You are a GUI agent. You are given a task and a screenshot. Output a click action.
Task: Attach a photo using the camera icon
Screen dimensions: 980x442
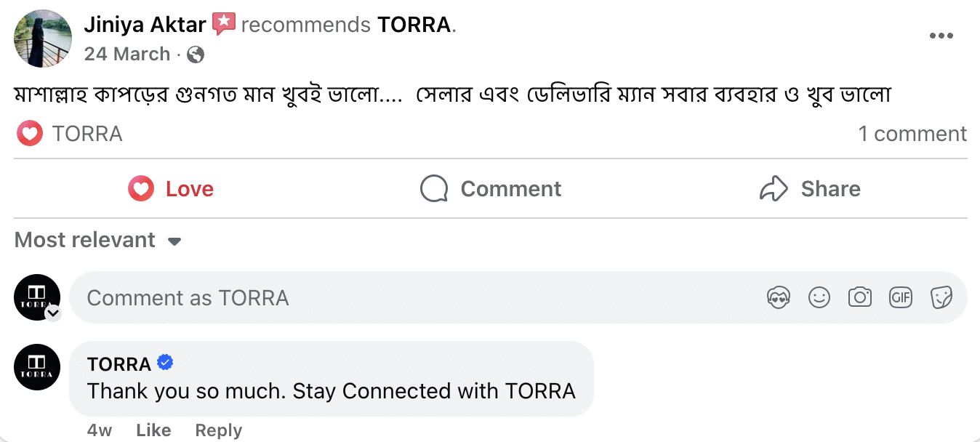coord(860,297)
